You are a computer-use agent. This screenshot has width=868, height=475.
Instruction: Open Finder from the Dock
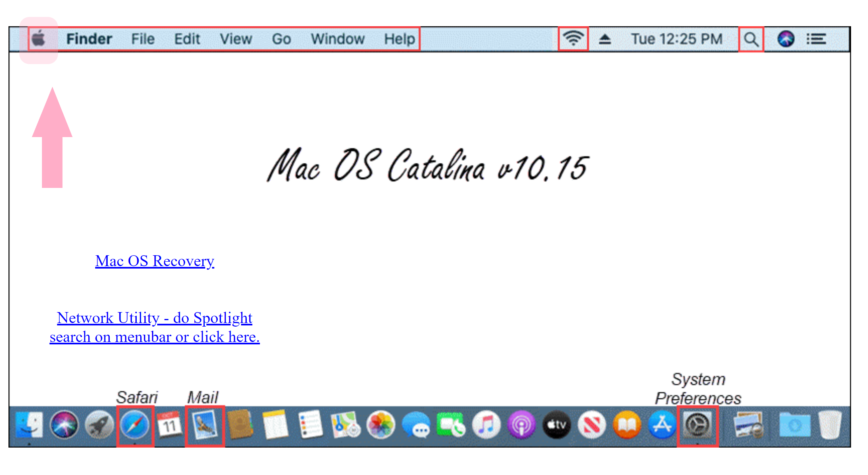[29, 425]
